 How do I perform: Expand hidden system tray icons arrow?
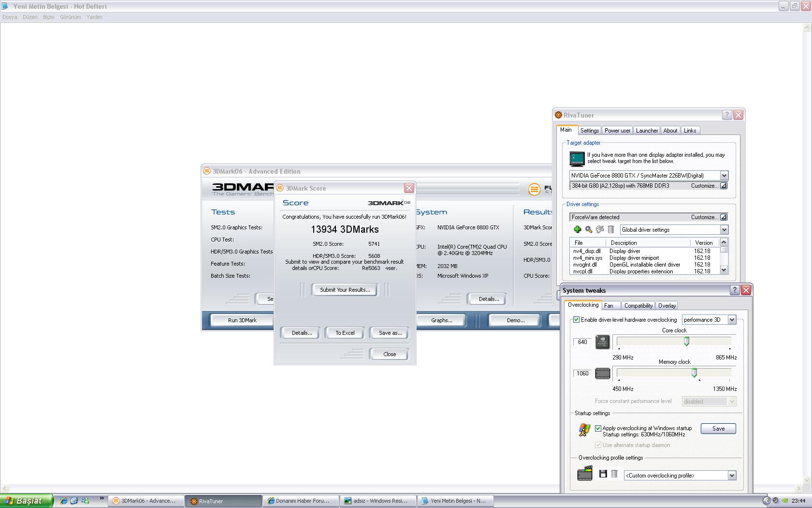point(766,501)
